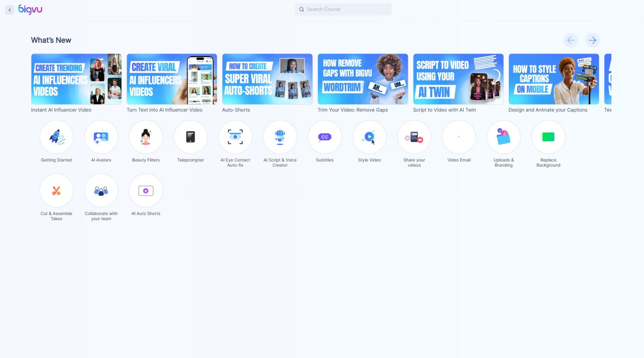Click the Style Video icon

[369, 137]
